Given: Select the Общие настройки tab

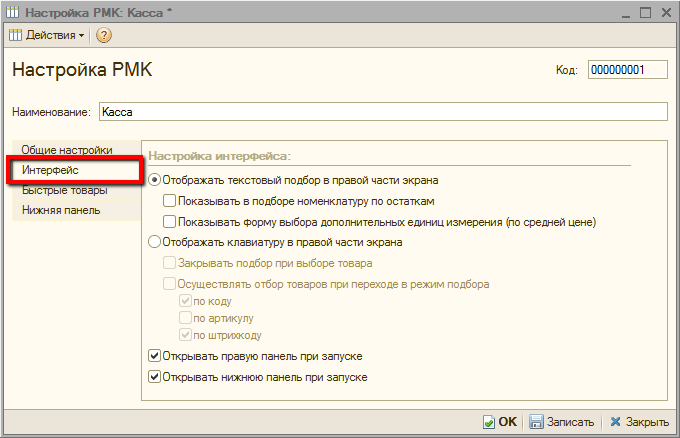Looking at the screenshot, I should (x=67, y=150).
